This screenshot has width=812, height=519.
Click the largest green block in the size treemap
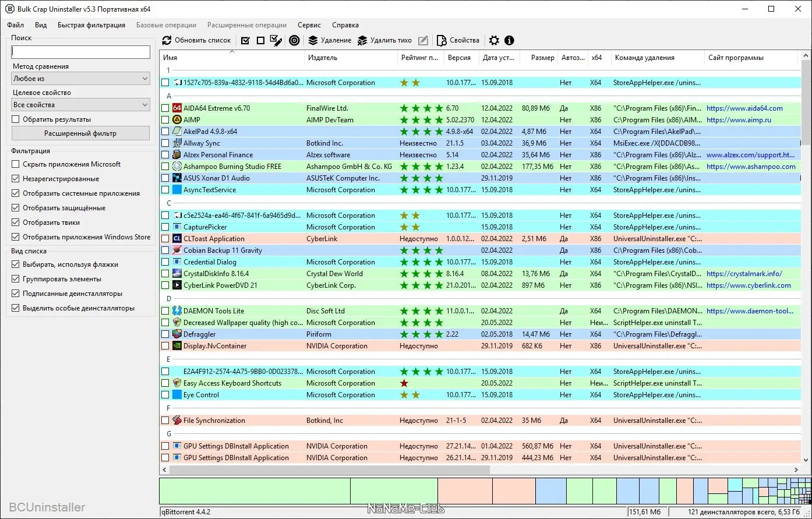tap(255, 491)
